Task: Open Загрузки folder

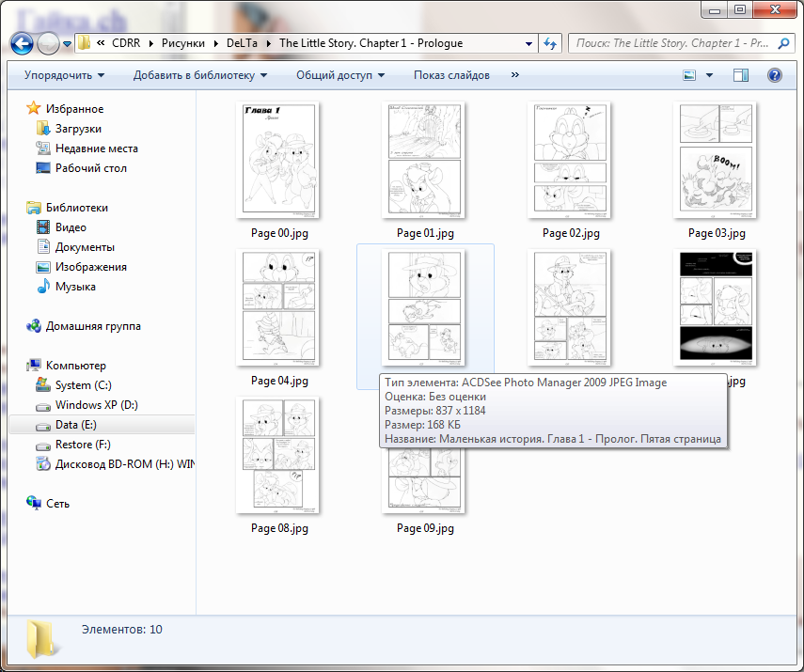Action: (78, 129)
